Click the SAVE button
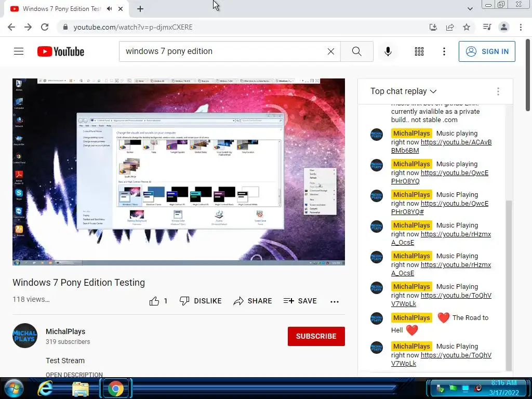This screenshot has width=532, height=399. [300, 301]
